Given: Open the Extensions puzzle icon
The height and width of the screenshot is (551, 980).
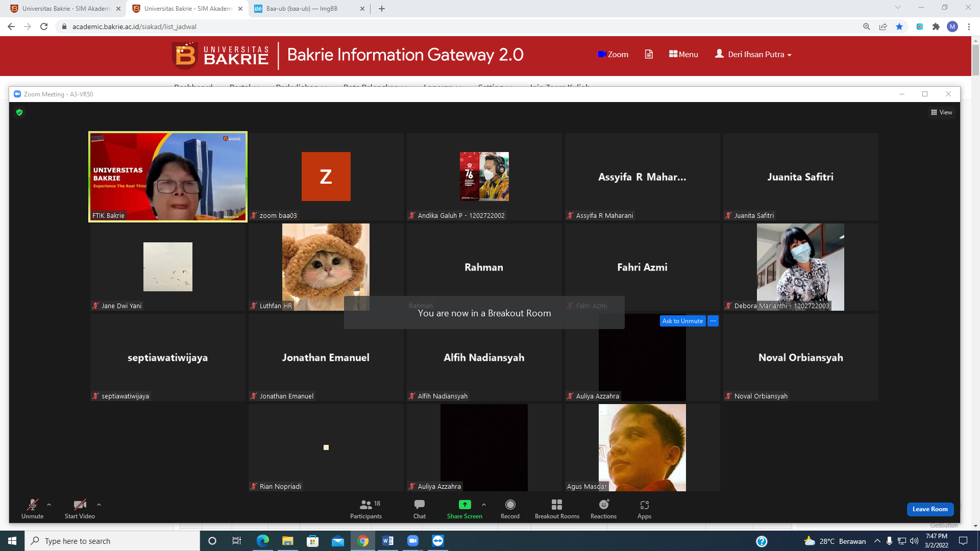Looking at the screenshot, I should pos(936,27).
